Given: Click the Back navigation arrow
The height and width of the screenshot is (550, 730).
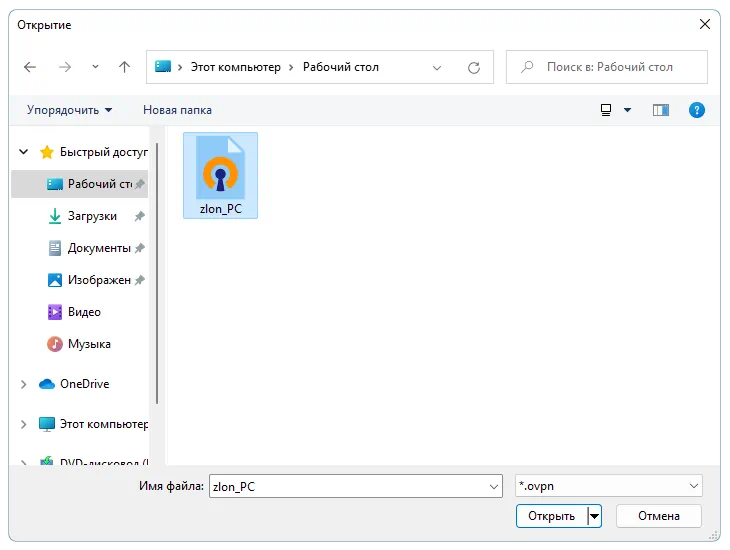Looking at the screenshot, I should 30,67.
